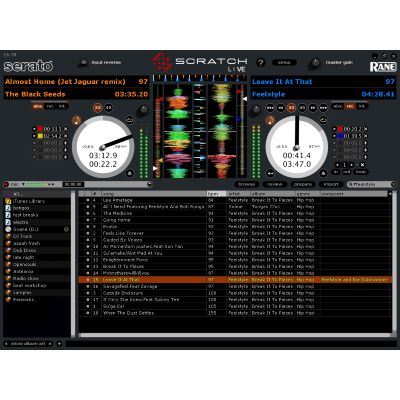Open the review panel tab
Viewport: 400px width, 400px height.
[x=275, y=184]
